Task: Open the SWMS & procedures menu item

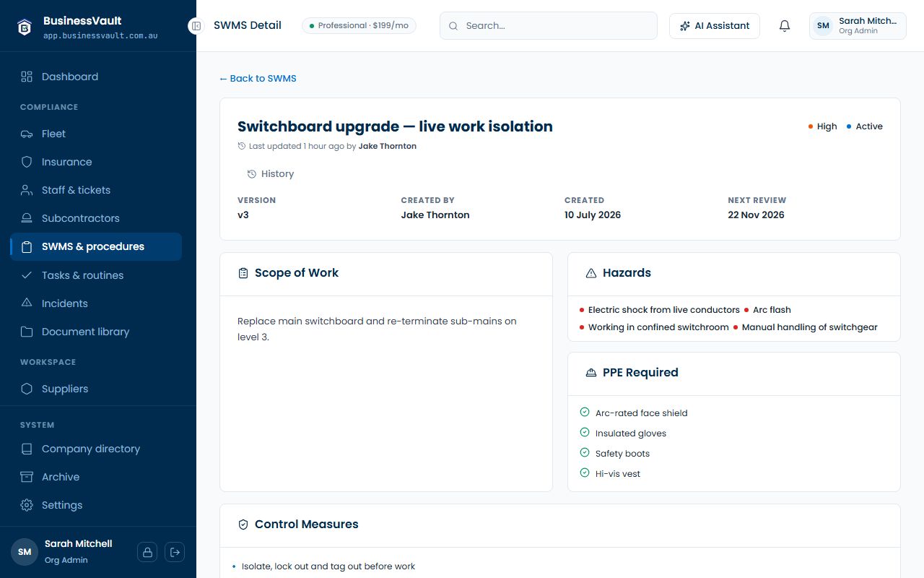Action: pos(96,246)
